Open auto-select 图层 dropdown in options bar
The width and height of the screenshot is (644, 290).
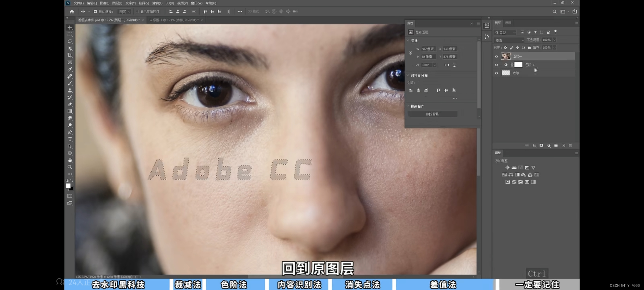(125, 12)
